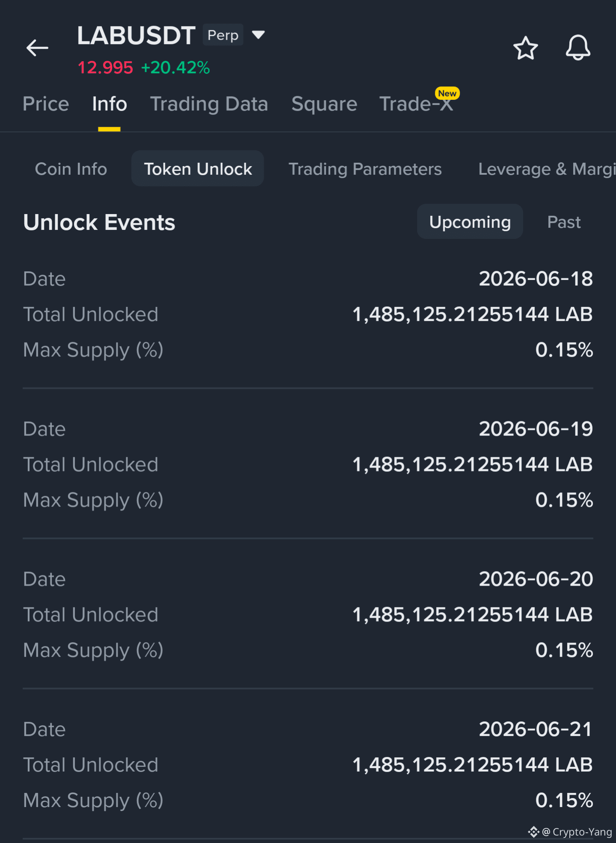This screenshot has height=843, width=616.
Task: Open the Trading Parameters section
Action: (365, 169)
